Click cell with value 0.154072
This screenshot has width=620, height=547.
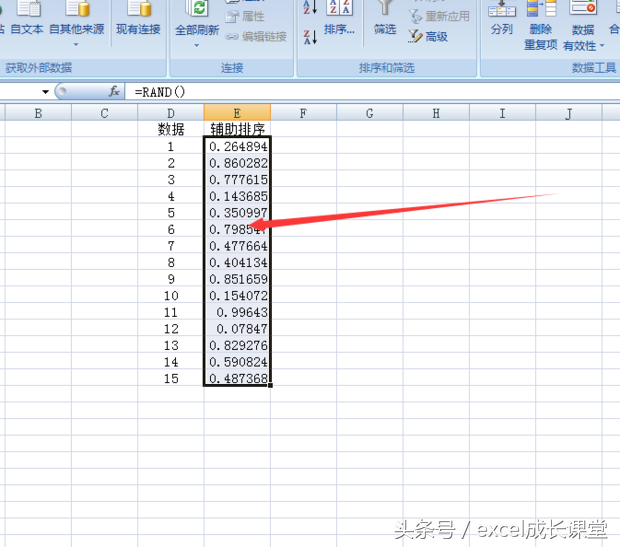tap(237, 296)
